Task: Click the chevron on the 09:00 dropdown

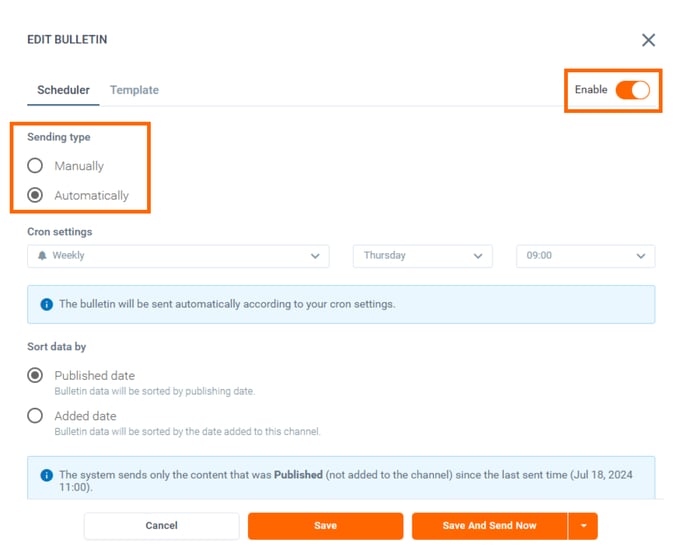Action: 641,256
